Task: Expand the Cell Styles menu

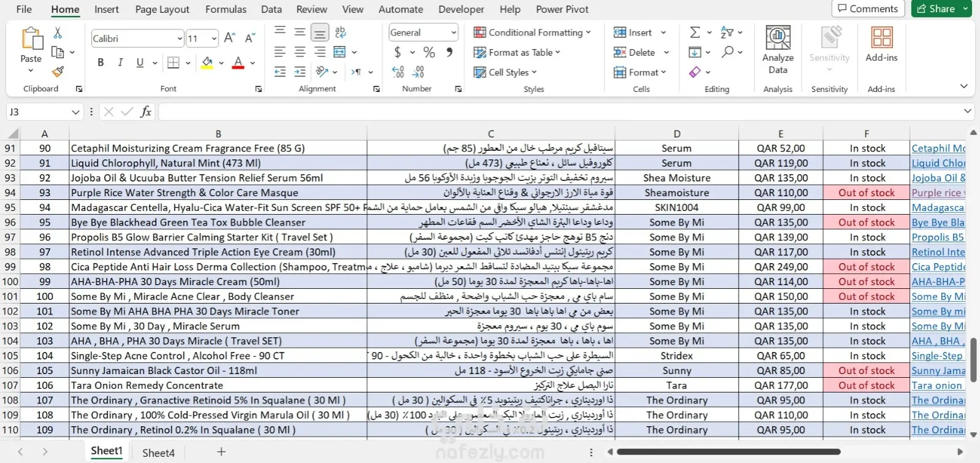Action: point(505,72)
